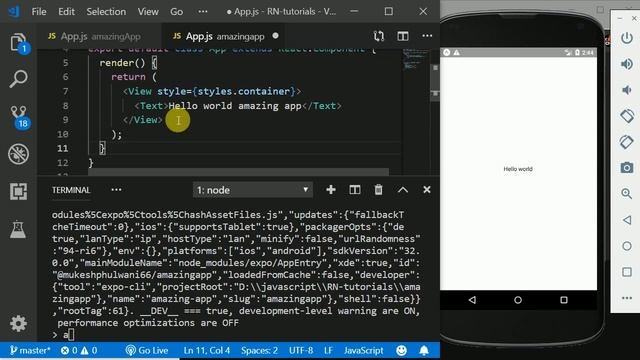Select the TERMINAL panel tab
640x360 pixels.
(71, 190)
